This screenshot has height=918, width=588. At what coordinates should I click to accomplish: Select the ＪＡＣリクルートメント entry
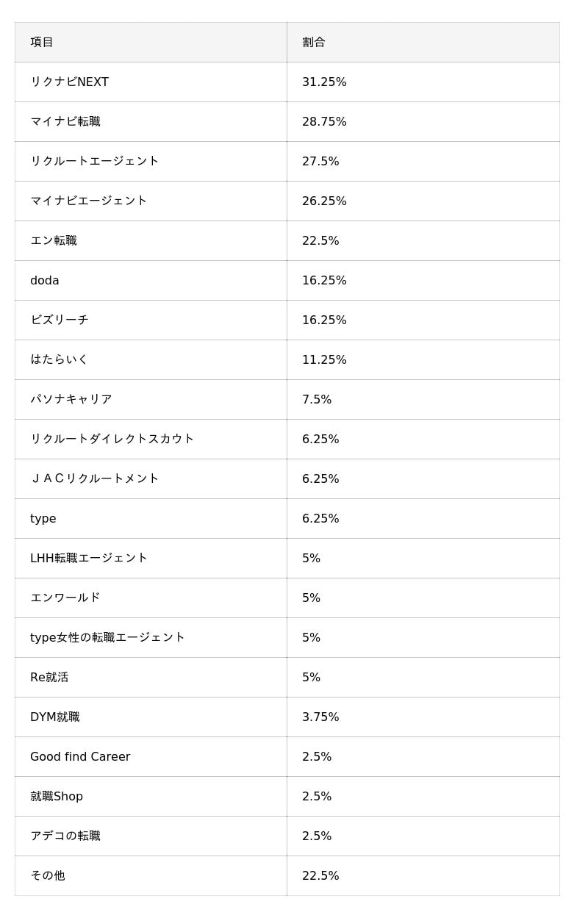pyautogui.click(x=95, y=478)
